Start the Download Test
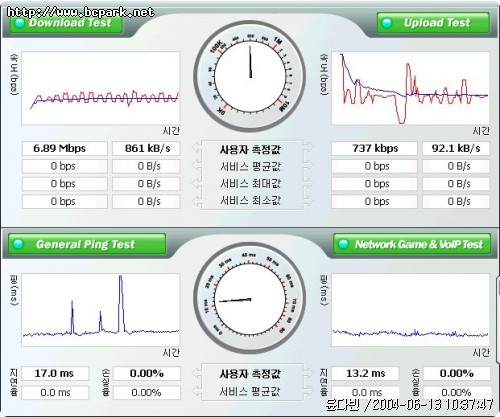 click(x=66, y=23)
